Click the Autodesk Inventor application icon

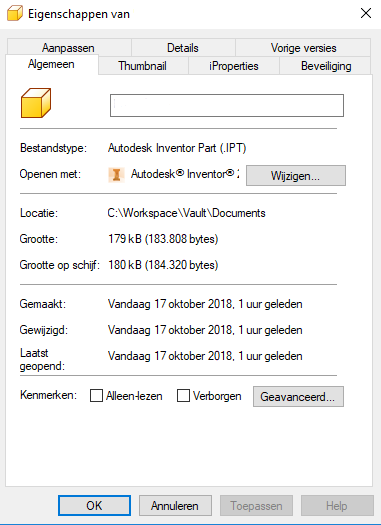(117, 175)
